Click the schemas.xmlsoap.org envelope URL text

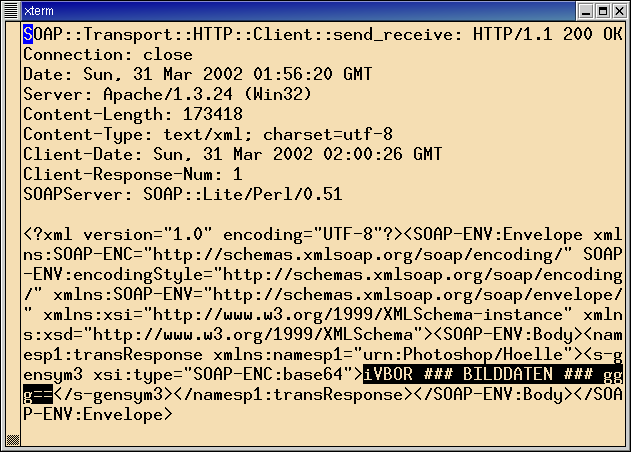(x=417, y=295)
